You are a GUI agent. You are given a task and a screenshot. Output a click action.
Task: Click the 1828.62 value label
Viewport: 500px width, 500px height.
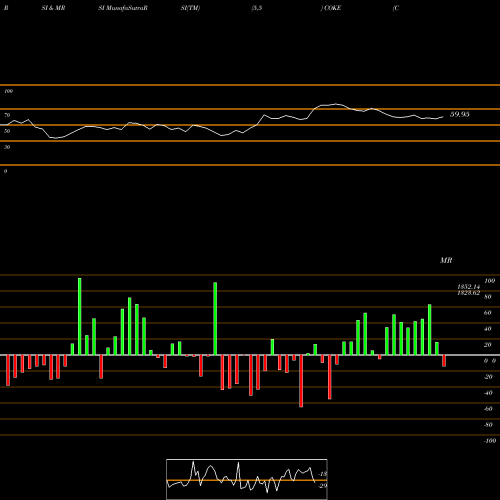[468, 293]
